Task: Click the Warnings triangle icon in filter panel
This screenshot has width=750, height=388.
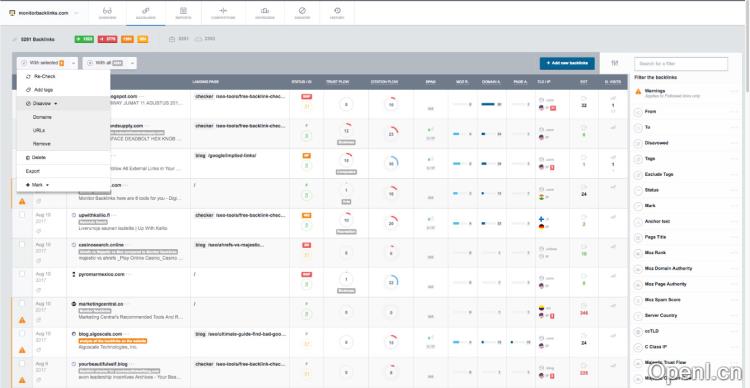Action: (638, 91)
